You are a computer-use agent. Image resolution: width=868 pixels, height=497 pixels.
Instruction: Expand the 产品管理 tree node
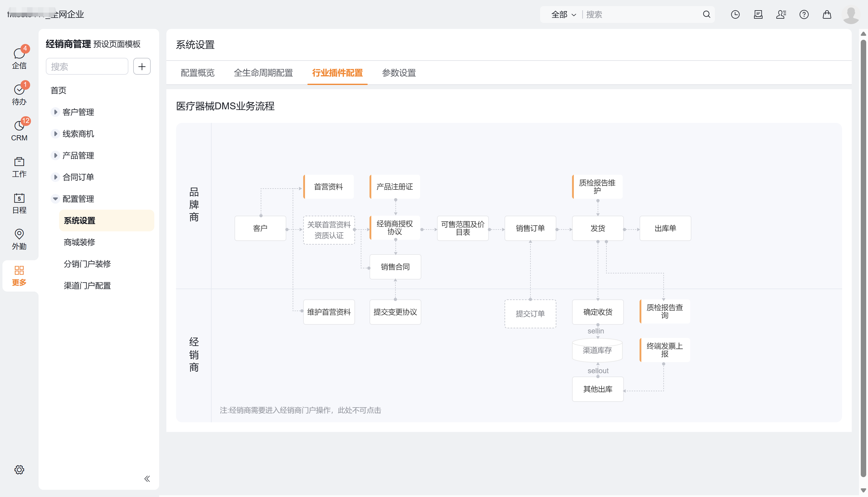pyautogui.click(x=55, y=155)
